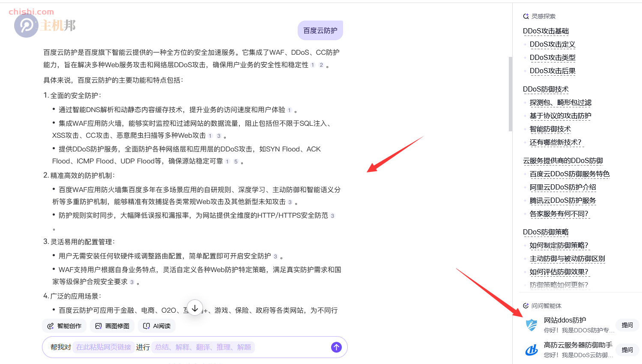Select 主动防御与被动防御区别 suggestion
Screen dimensions: 642x364
click(x=567, y=258)
